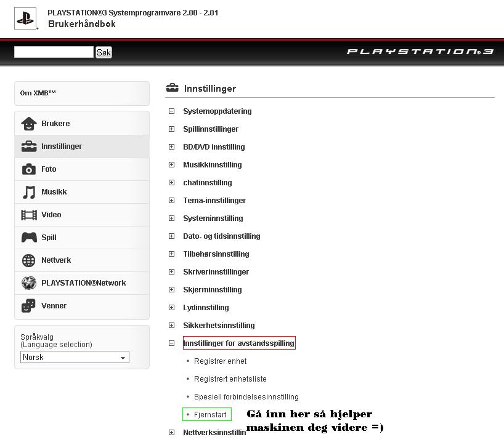
Task: Click the Foto camera icon
Action: coord(28,169)
